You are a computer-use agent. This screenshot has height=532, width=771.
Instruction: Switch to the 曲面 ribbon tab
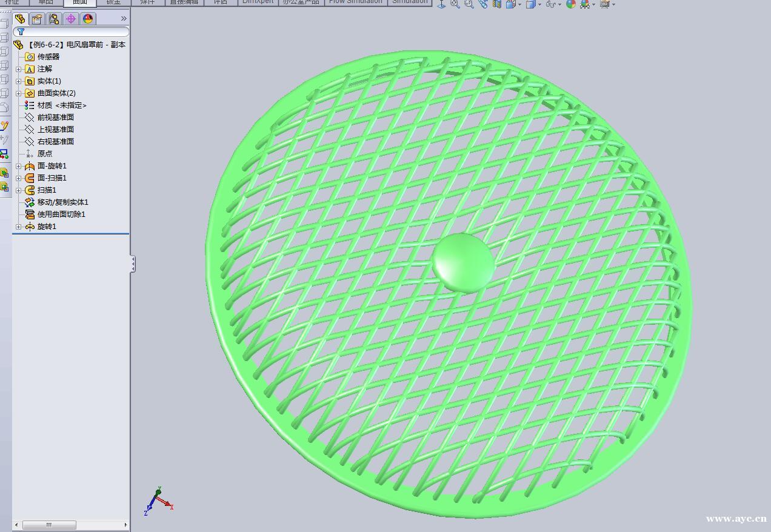(78, 2)
